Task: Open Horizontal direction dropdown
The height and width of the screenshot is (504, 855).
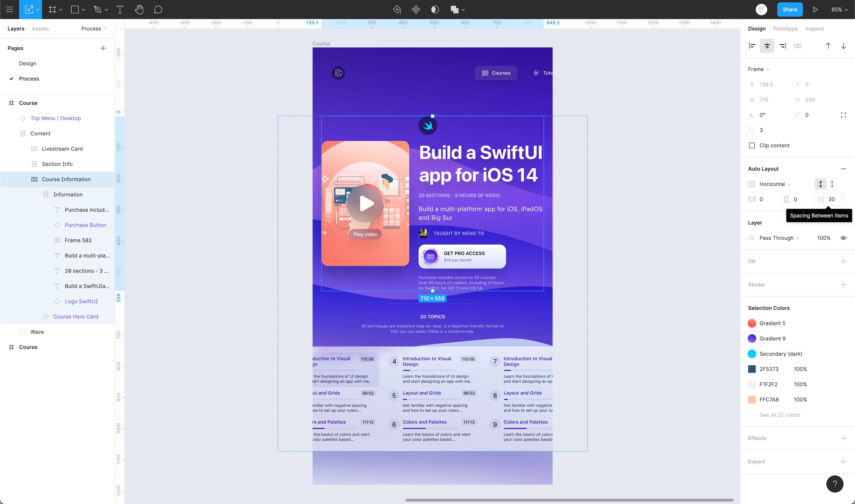Action: (x=774, y=184)
